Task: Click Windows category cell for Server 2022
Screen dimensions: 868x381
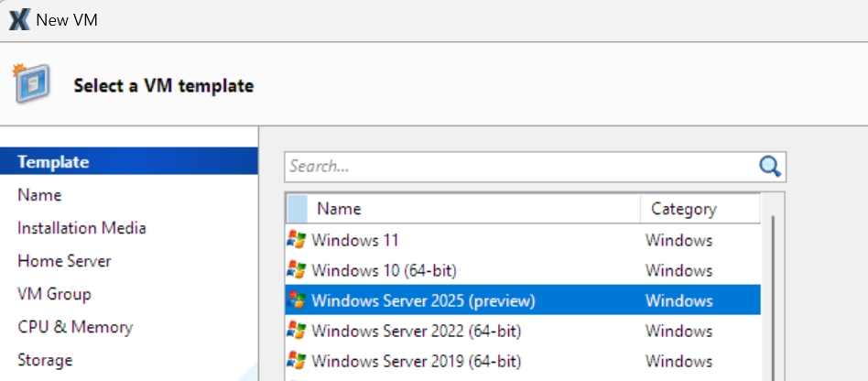Action: coord(678,331)
